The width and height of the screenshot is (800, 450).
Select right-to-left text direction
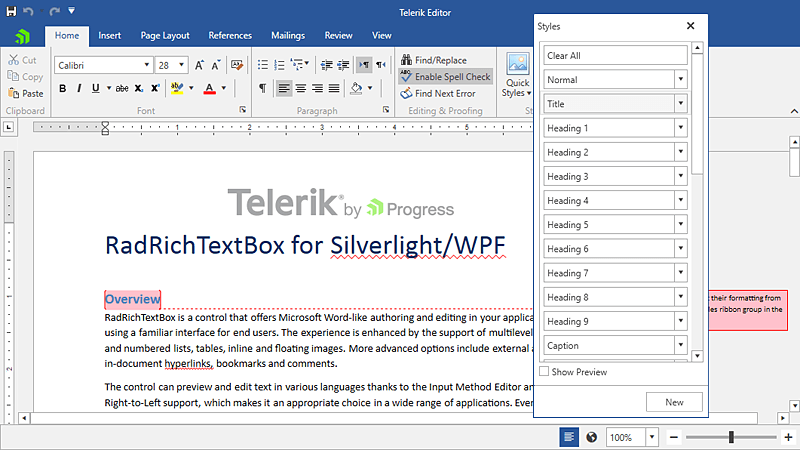(381, 65)
